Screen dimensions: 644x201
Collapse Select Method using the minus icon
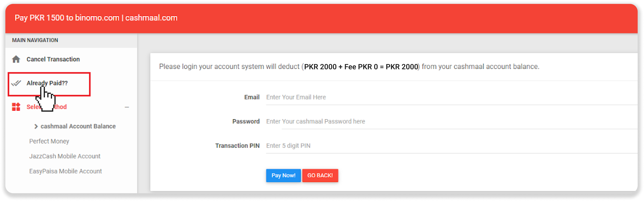[127, 107]
